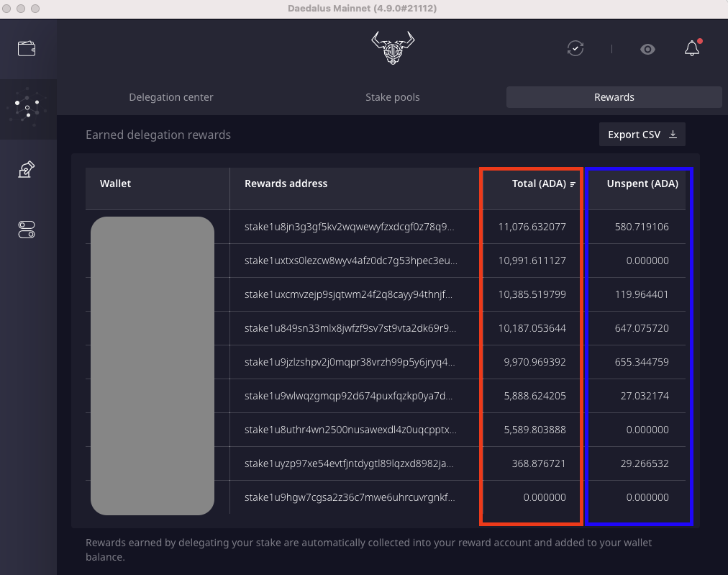Open Settings using the toggles sidebar icon
The image size is (728, 575).
tap(26, 229)
